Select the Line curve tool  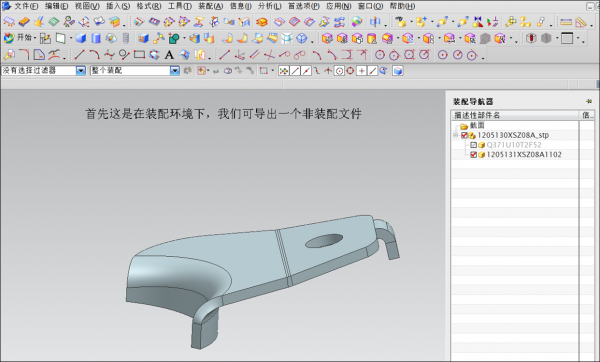(x=79, y=55)
